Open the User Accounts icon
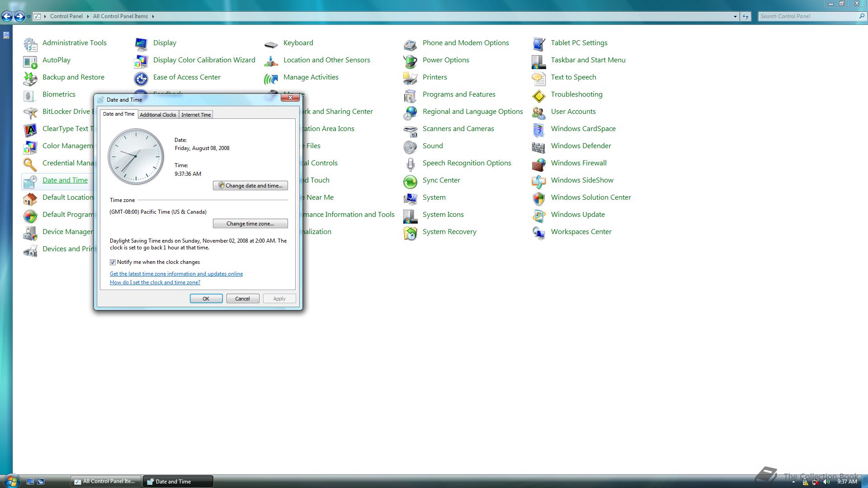The width and height of the screenshot is (868, 488). 539,113
